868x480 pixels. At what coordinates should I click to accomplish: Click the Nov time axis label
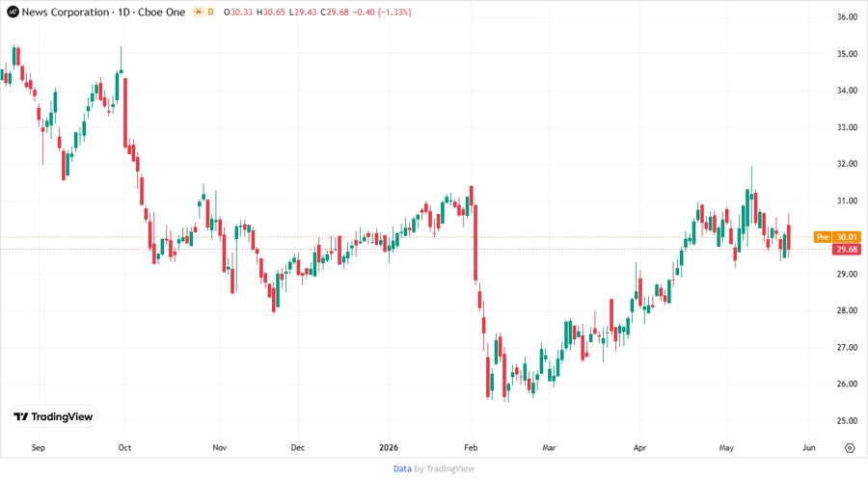click(220, 448)
